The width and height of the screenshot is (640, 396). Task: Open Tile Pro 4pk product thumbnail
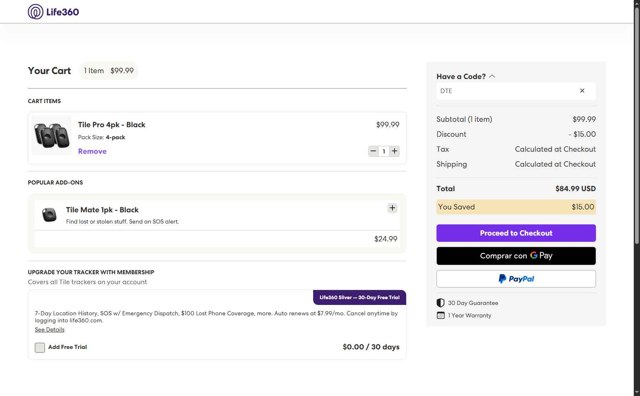[x=51, y=135]
